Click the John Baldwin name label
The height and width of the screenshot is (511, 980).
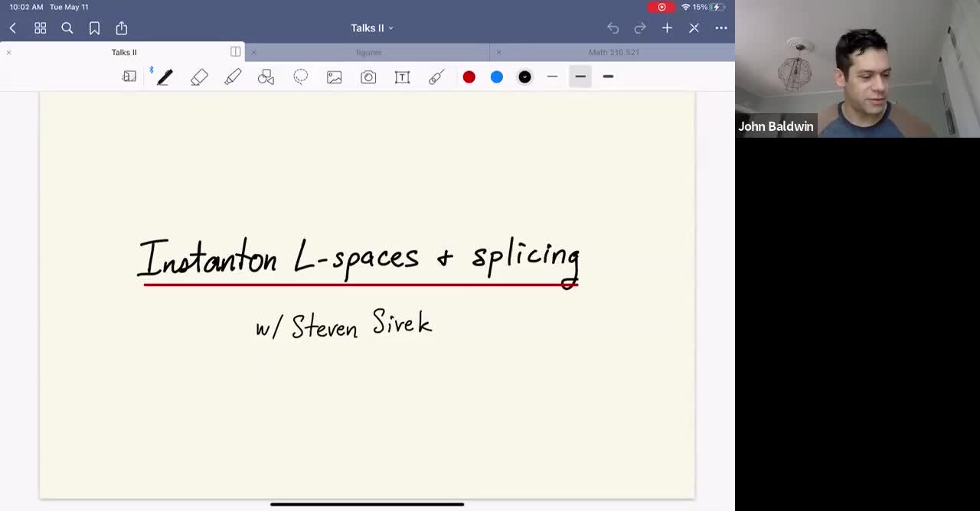click(776, 126)
